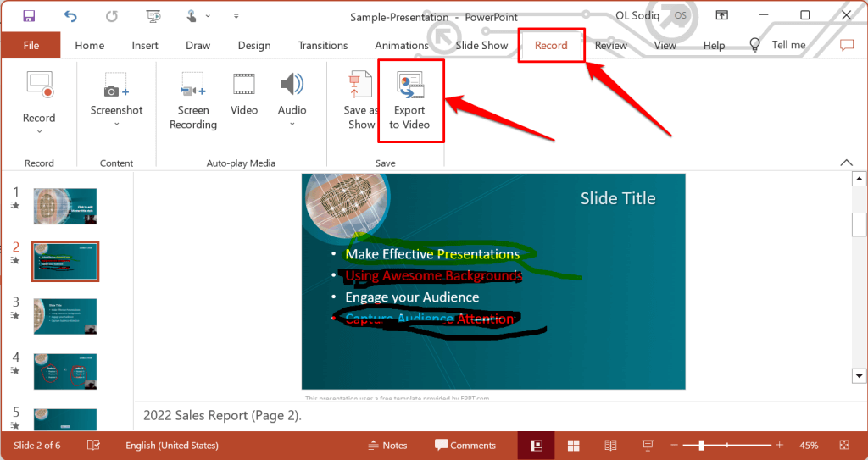
Task: Start Slide Show from status bar
Action: point(647,446)
